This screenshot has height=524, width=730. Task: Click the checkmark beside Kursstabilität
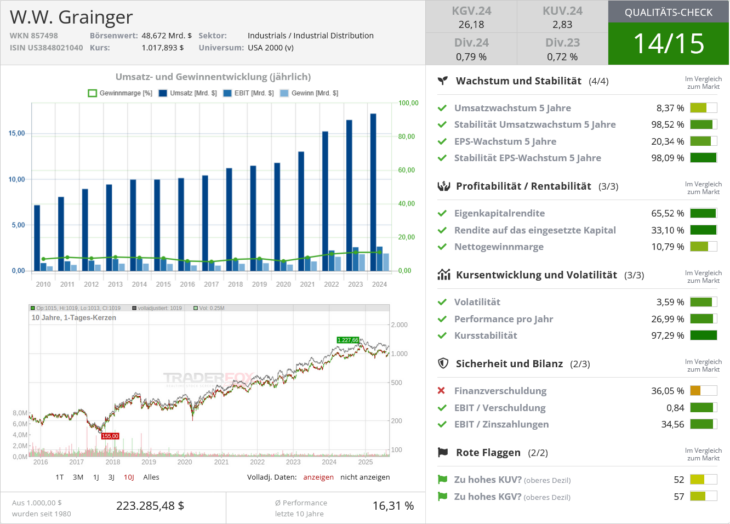(x=442, y=335)
